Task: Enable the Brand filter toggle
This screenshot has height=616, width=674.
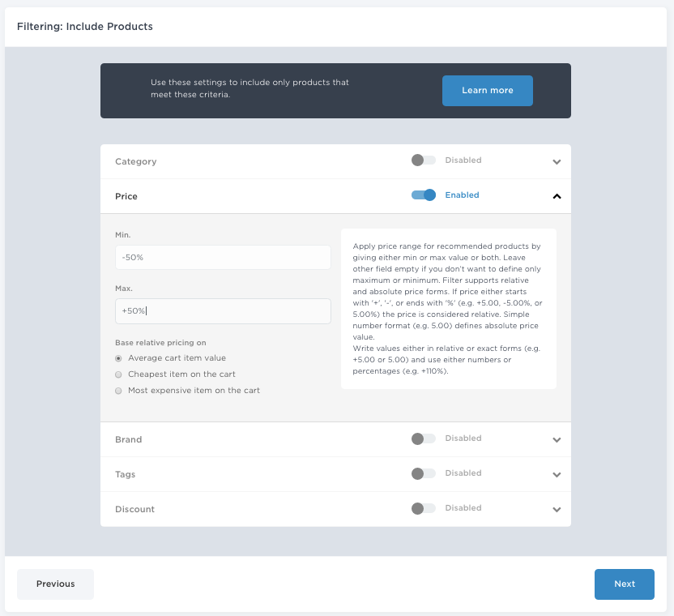Action: (424, 438)
